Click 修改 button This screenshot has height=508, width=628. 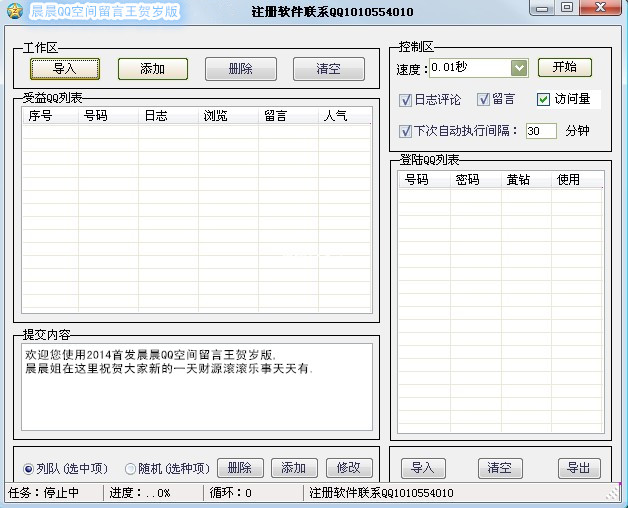[349, 468]
